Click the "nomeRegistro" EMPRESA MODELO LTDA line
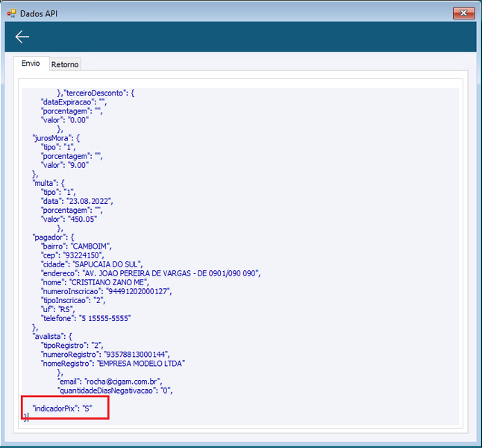This screenshot has height=448, width=482. tap(113, 364)
